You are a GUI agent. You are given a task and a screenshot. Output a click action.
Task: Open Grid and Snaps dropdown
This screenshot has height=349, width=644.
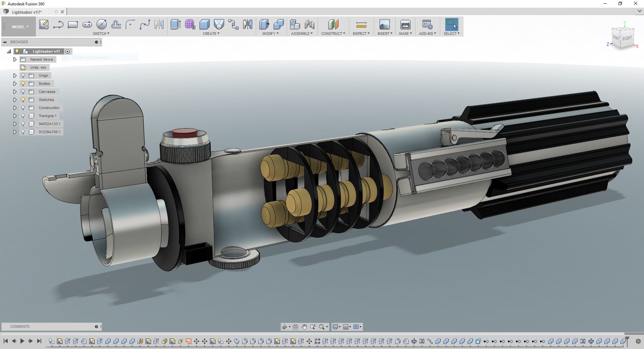tap(347, 327)
